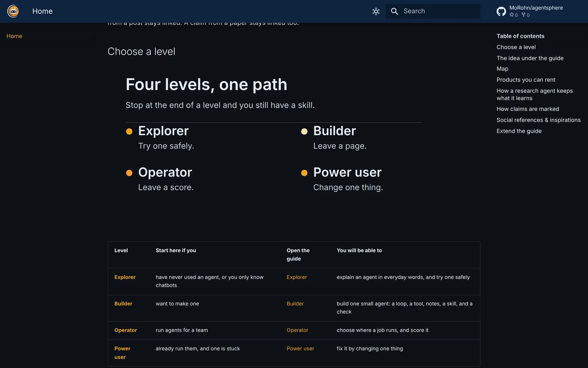Click the robot site logo
Image resolution: width=588 pixels, height=368 pixels.
pos(13,11)
